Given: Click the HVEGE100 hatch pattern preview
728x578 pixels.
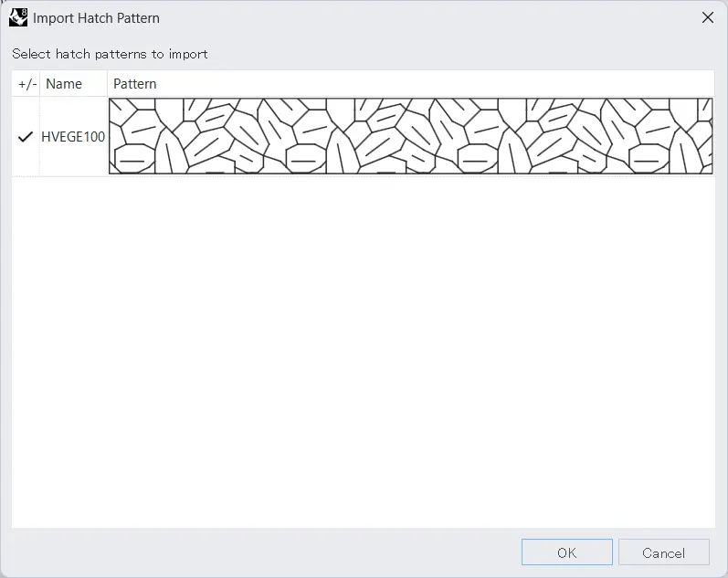Looking at the screenshot, I should coord(410,136).
